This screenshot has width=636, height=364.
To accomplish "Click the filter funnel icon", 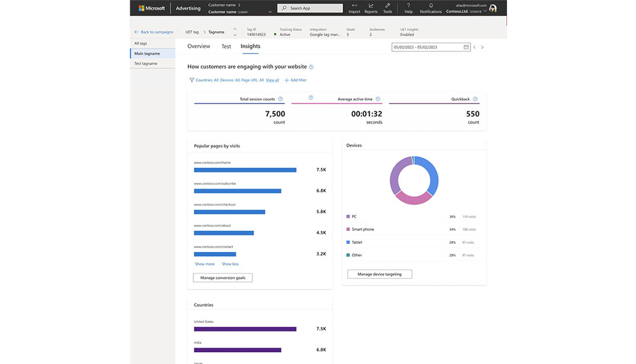I will click(191, 80).
